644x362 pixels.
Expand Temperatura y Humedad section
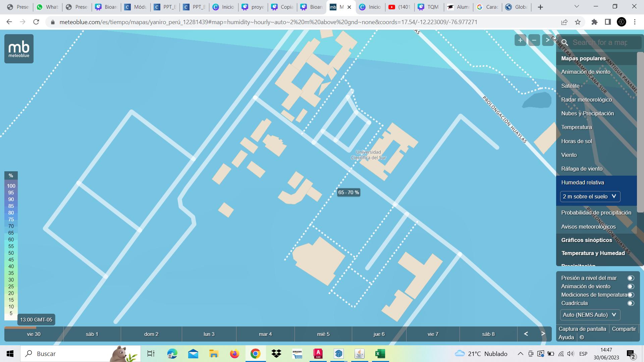[x=593, y=253]
